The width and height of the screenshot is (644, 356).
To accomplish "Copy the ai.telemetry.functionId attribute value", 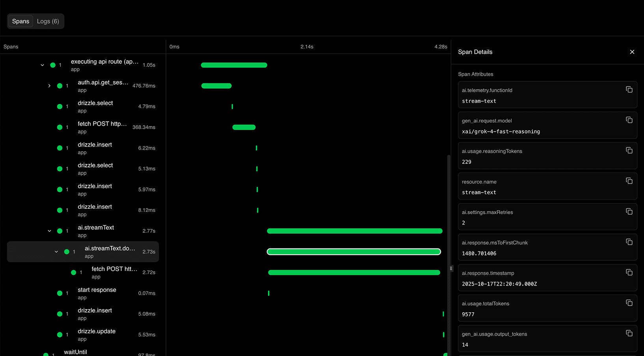I will (x=629, y=89).
